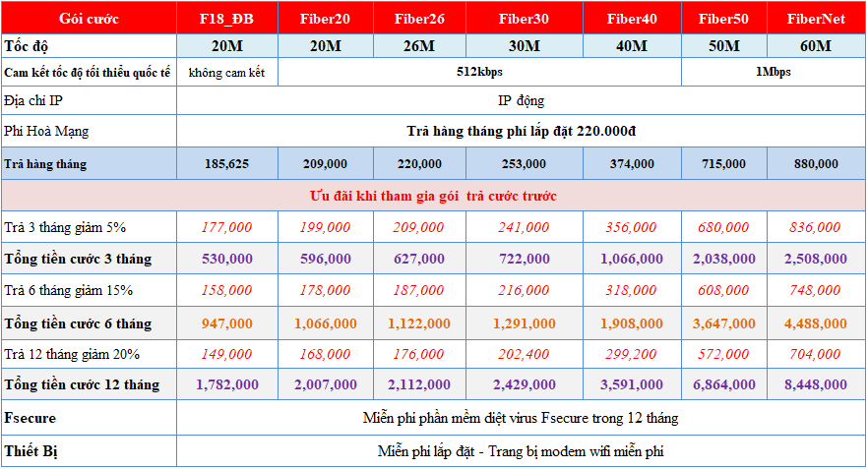
Task: Select the installation fee 220.000đ row text
Action: coord(521,131)
